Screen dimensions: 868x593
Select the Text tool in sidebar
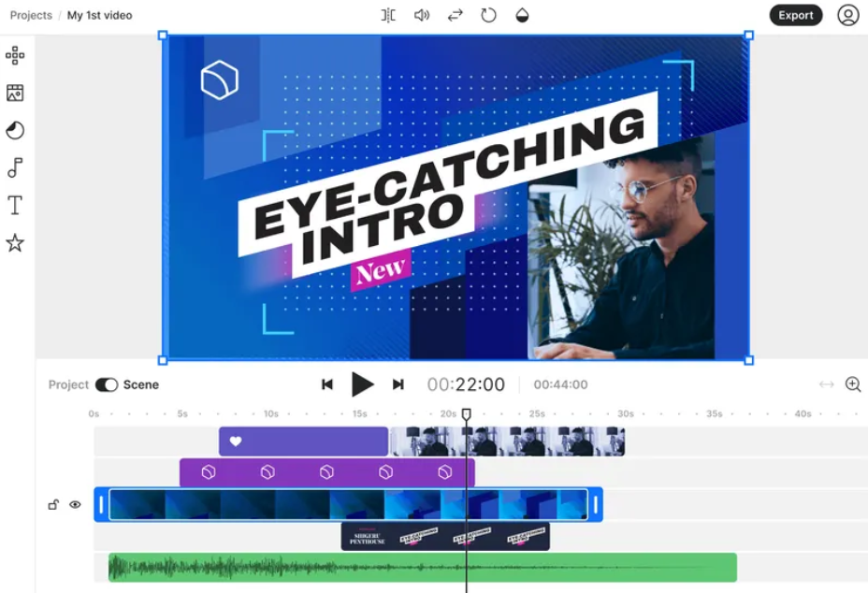click(15, 205)
